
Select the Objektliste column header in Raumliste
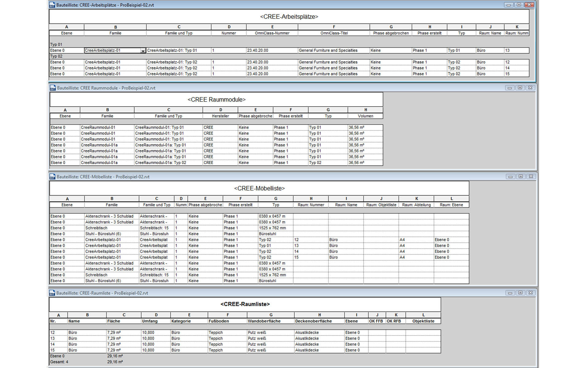(423, 321)
